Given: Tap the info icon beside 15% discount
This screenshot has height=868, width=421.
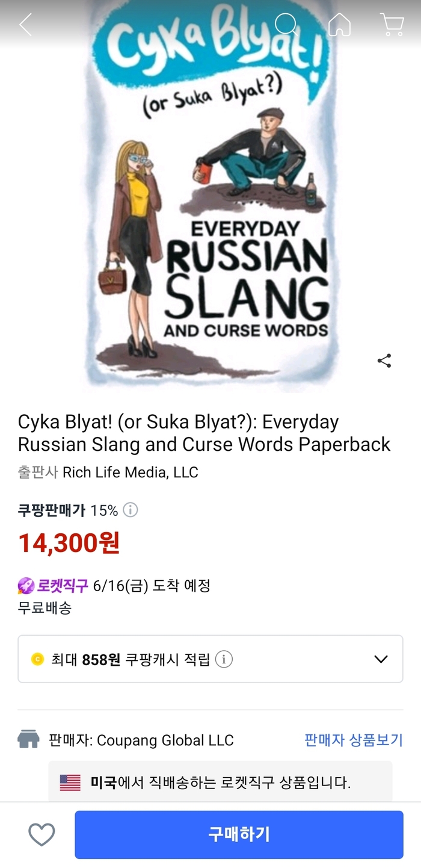Looking at the screenshot, I should coord(131,510).
